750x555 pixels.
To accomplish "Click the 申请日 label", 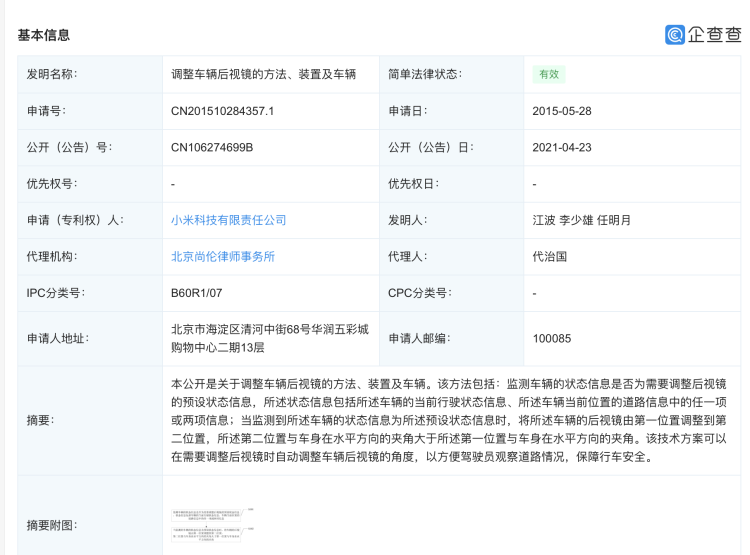I will coord(408,111).
